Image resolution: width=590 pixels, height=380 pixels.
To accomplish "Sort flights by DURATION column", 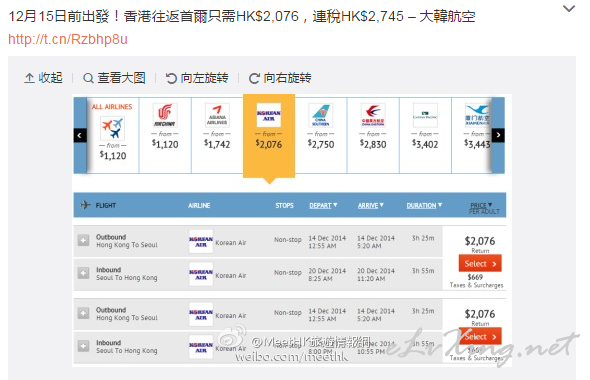I will (424, 205).
